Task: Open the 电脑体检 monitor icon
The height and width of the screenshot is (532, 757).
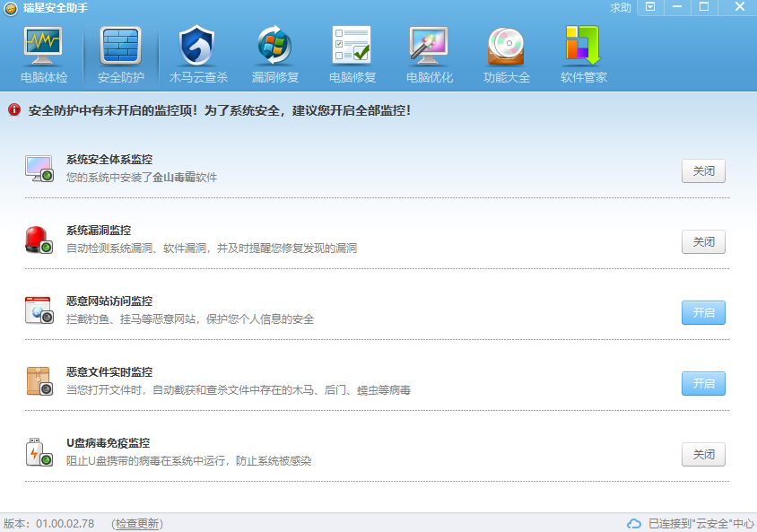Action: [43, 47]
